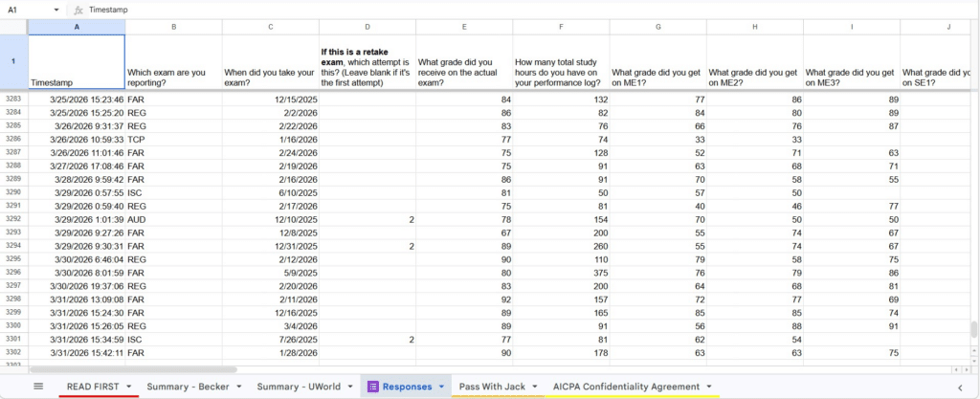This screenshot has width=980, height=399.
Task: Click 'Which exam are you reporting?' header cell
Action: [173, 62]
